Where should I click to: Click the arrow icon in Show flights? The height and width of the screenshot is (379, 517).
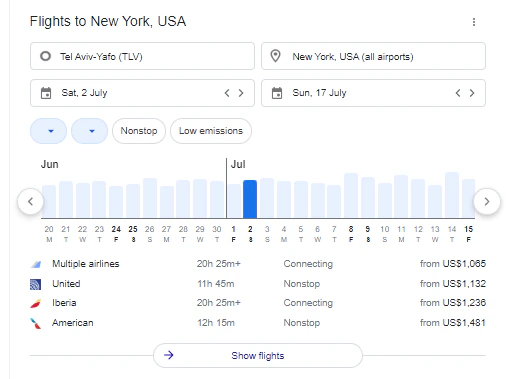click(x=169, y=355)
